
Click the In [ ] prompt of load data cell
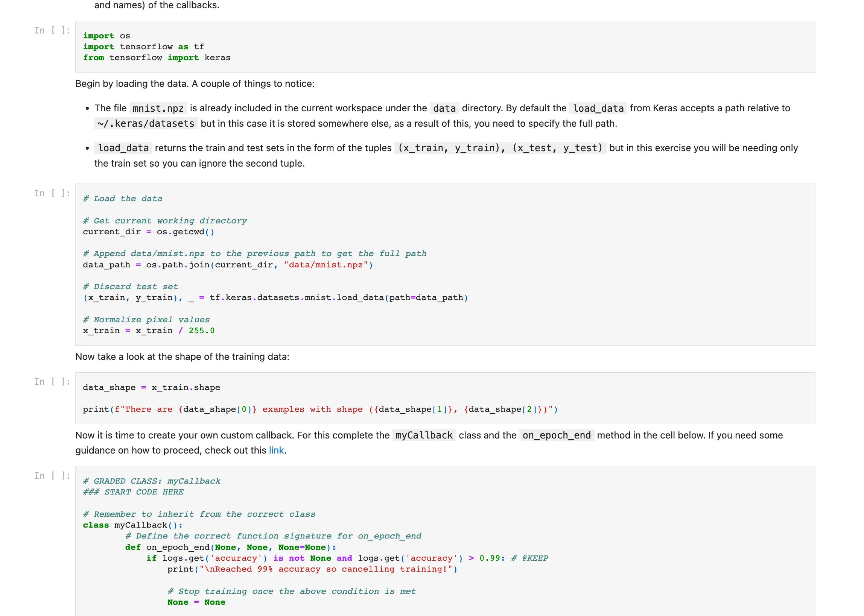[52, 193]
